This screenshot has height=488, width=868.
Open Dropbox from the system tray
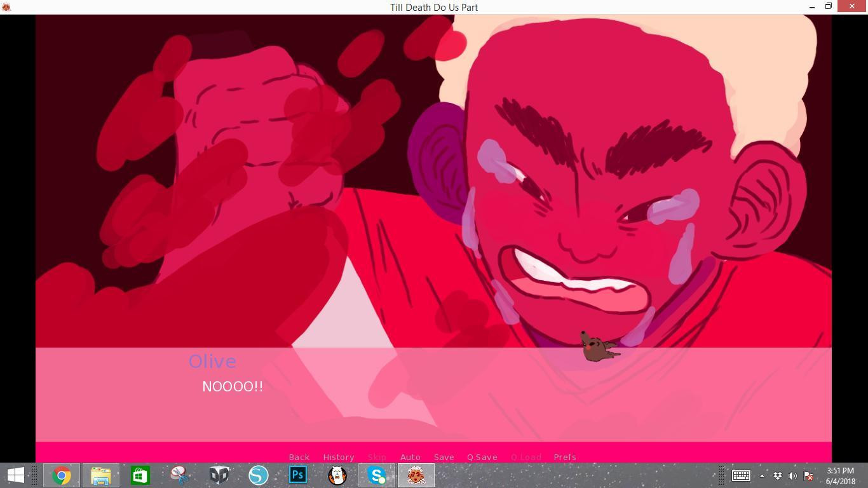(777, 476)
